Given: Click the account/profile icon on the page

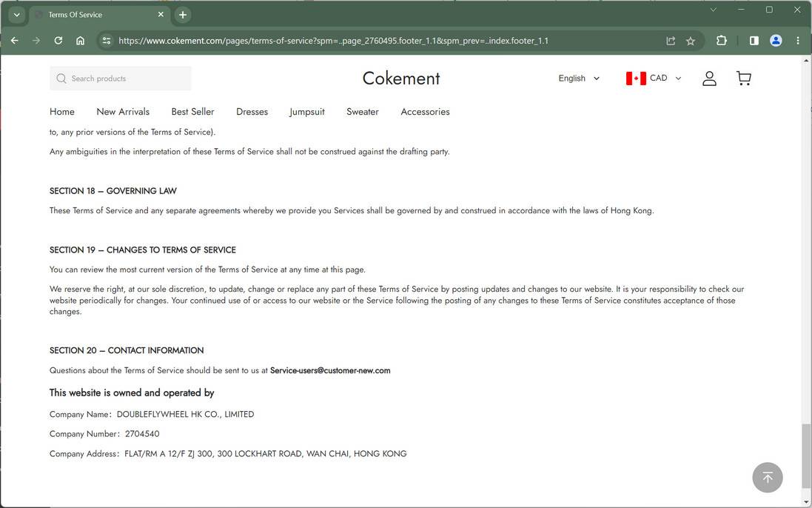Looking at the screenshot, I should point(708,78).
